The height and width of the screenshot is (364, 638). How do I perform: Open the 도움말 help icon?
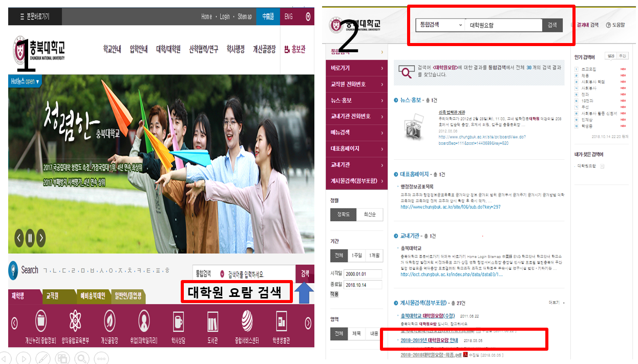pos(608,25)
